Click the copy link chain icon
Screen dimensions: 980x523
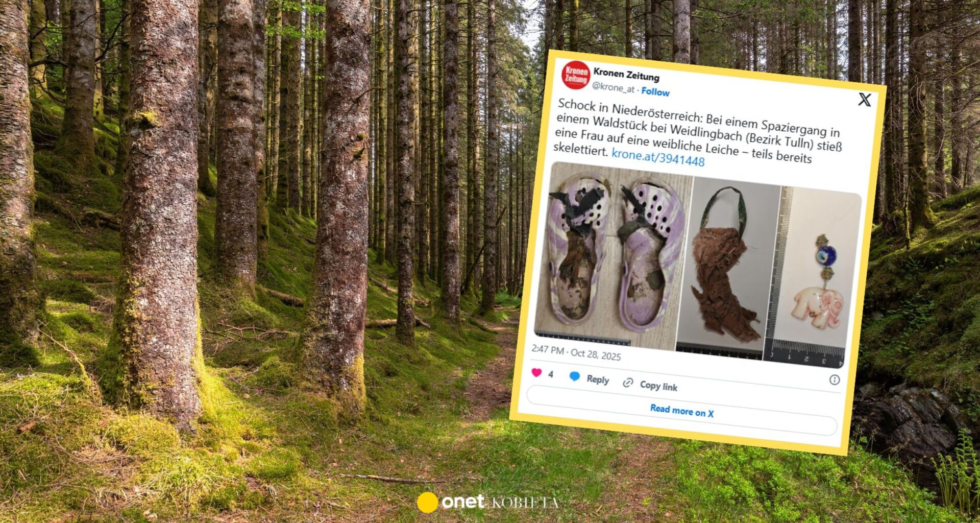[x=628, y=383]
